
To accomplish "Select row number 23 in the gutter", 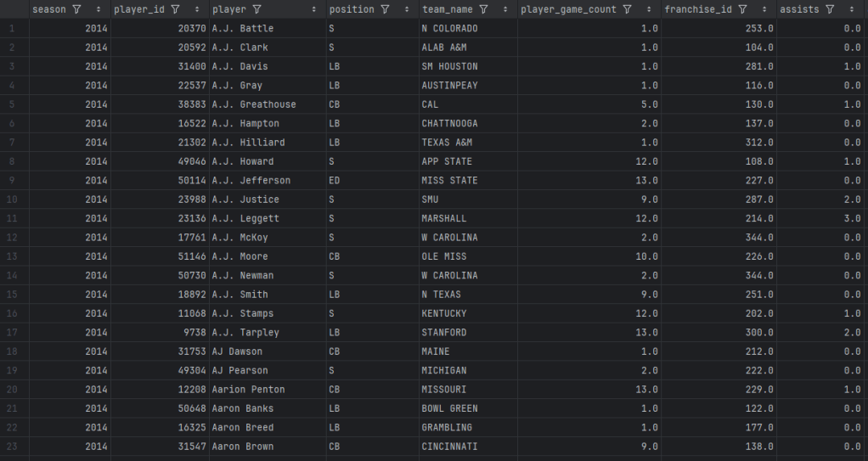I will (12, 447).
